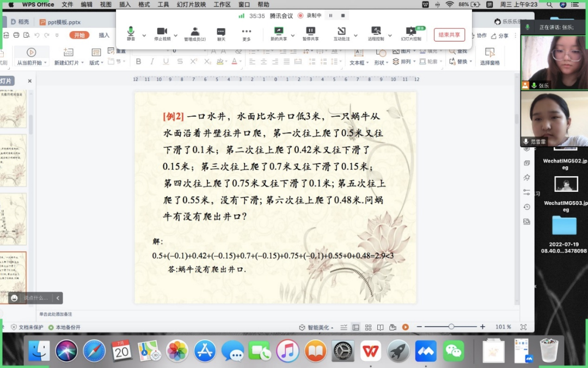This screenshot has width=588, height=368.
Task: Undo the last action
Action: 37,35
